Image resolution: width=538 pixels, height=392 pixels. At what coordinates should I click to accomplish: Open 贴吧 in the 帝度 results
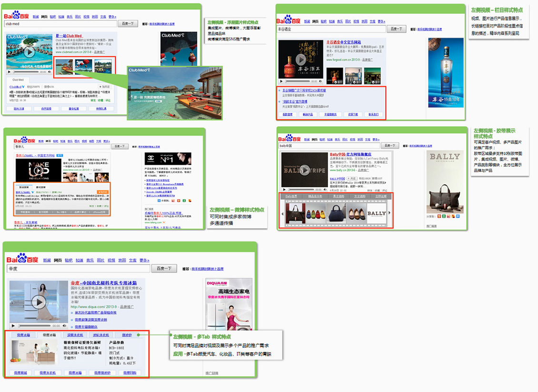point(69,260)
